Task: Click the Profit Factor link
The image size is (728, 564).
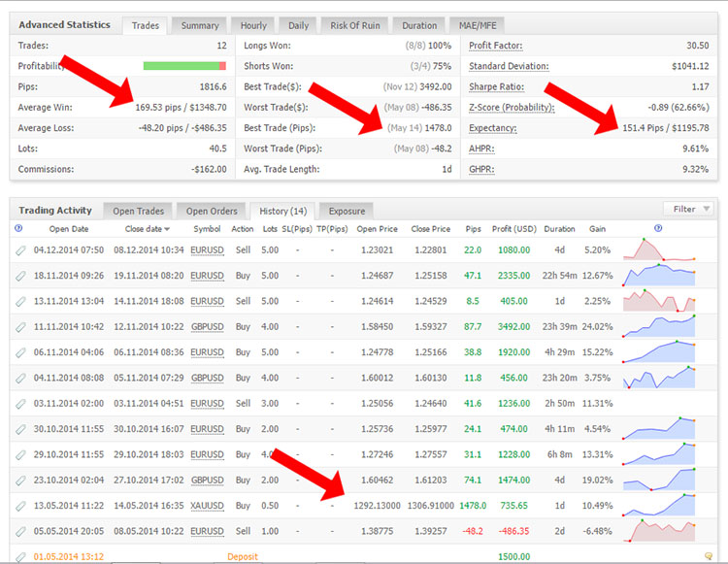Action: 495,46
